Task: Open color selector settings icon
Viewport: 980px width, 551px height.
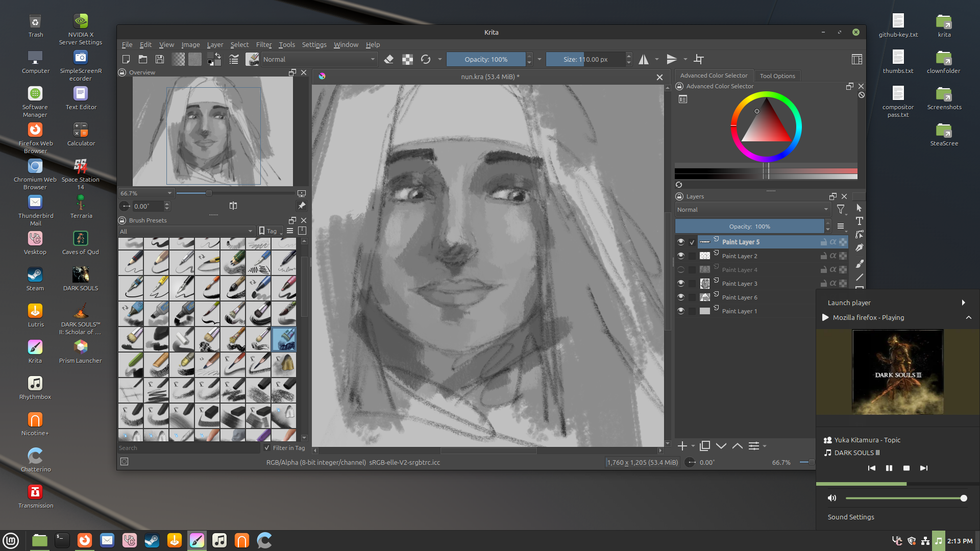Action: (683, 99)
